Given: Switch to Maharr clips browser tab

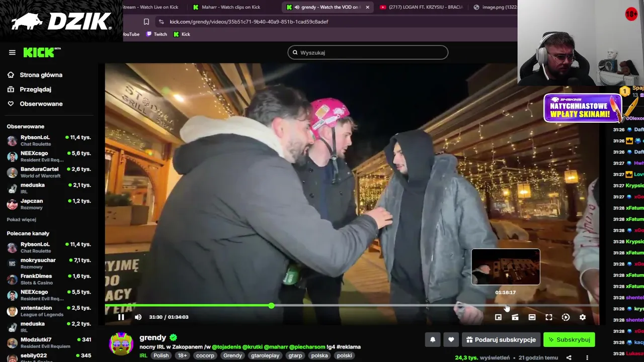Looking at the screenshot, I should 230,7.
